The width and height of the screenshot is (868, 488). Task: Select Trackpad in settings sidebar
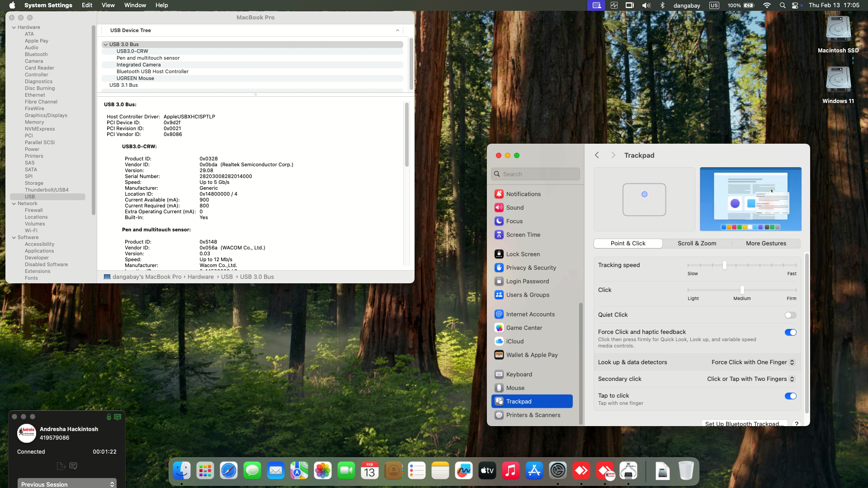tap(532, 401)
